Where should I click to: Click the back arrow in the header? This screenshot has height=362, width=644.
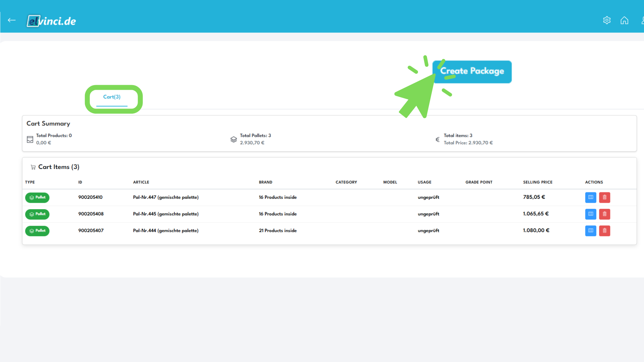point(11,20)
